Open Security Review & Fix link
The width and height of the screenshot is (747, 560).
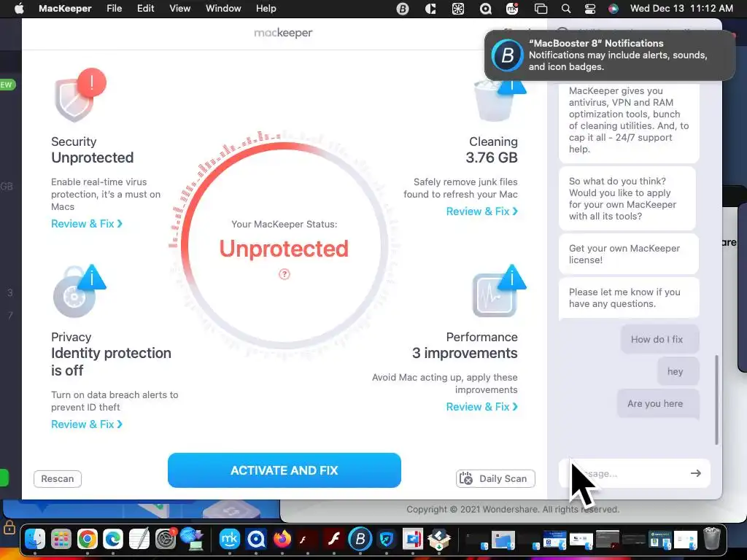(87, 224)
